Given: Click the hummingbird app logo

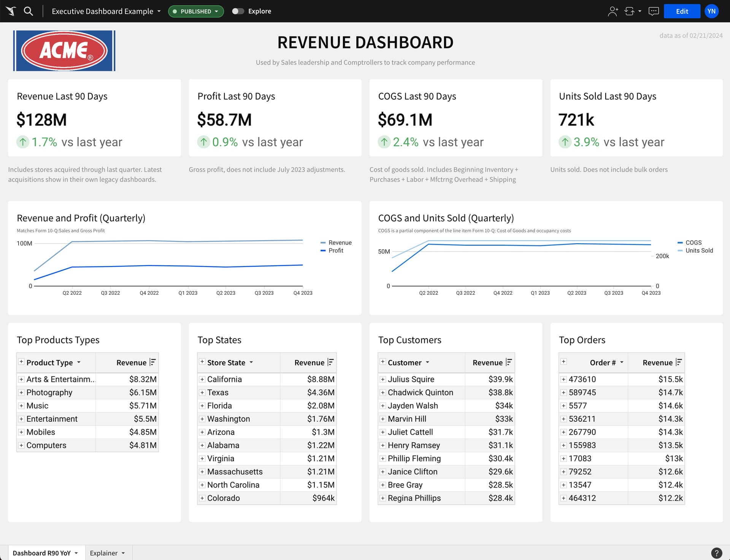Looking at the screenshot, I should tap(10, 11).
